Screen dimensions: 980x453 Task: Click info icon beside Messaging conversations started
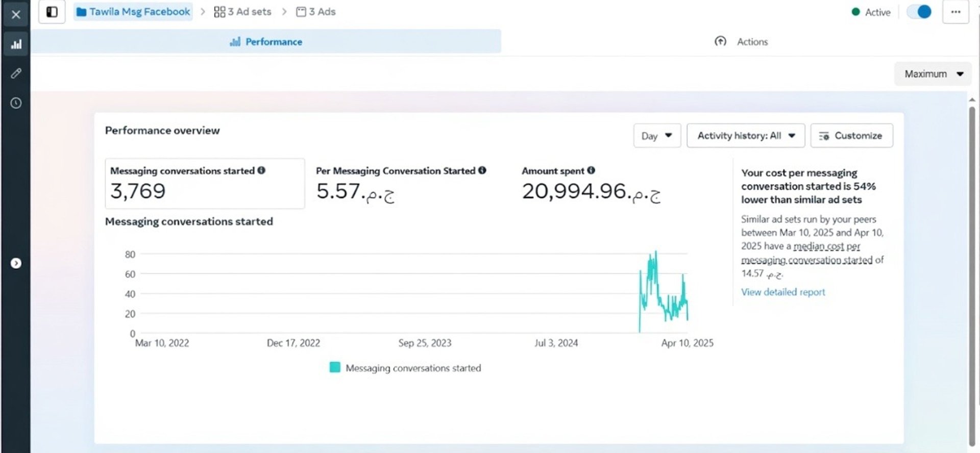click(261, 170)
